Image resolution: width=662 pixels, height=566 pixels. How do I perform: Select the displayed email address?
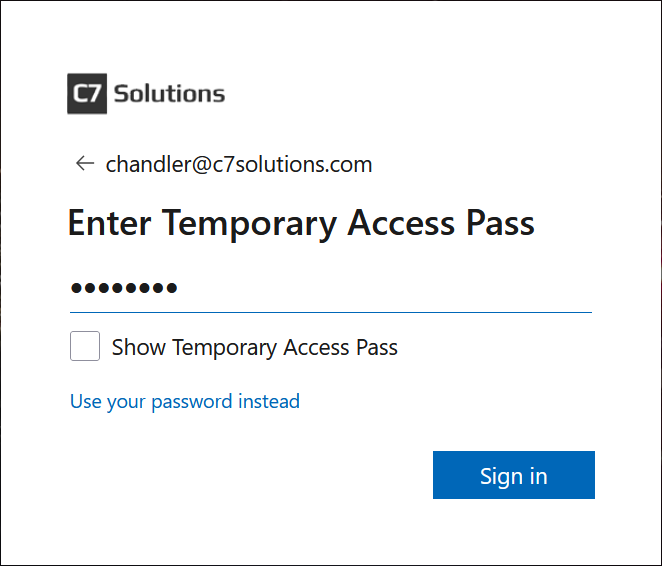click(239, 165)
